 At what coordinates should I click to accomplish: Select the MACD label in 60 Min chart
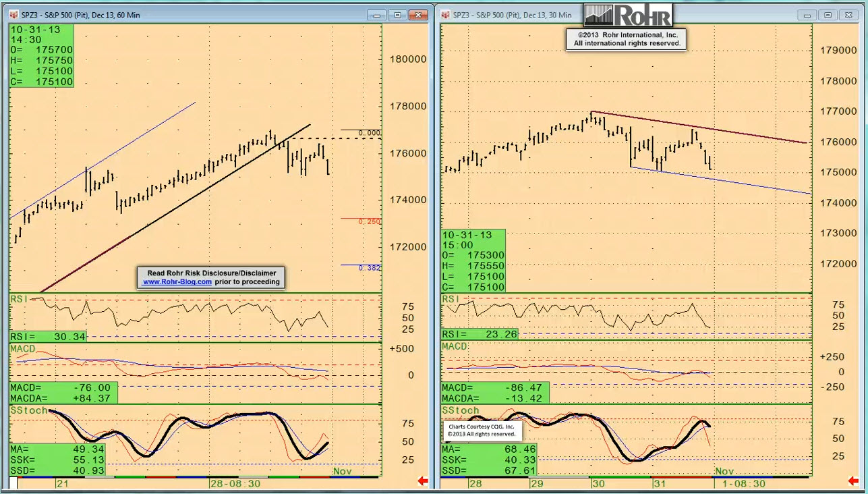click(22, 348)
